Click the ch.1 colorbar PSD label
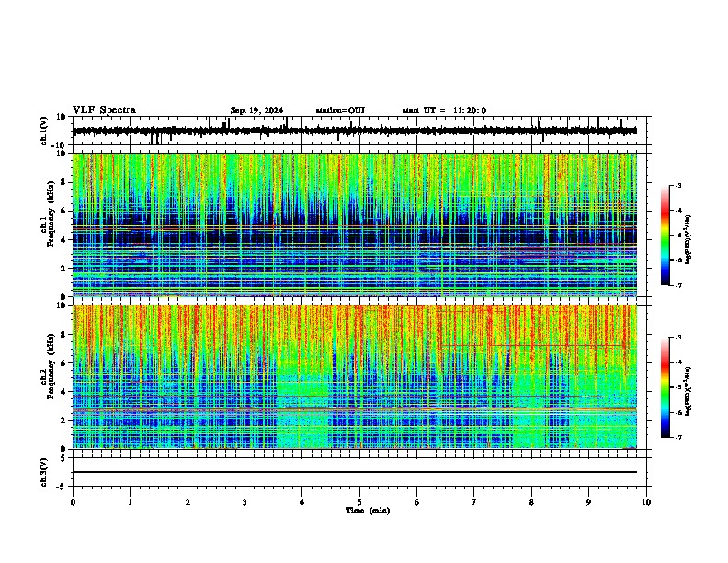 pyautogui.click(x=688, y=239)
